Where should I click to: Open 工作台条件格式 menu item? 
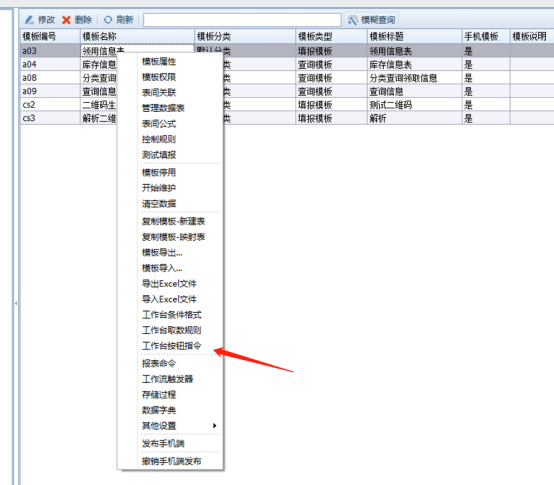tap(172, 314)
